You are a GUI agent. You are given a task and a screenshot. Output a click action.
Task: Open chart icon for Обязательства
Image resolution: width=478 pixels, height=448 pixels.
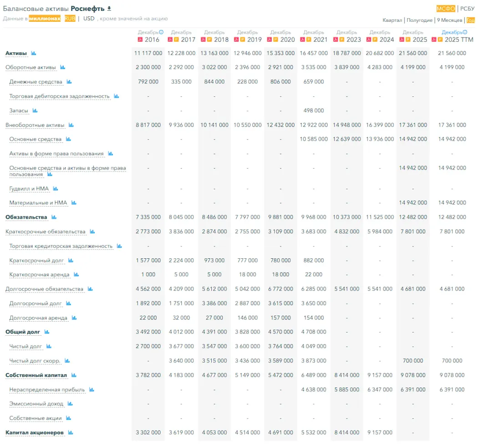click(54, 217)
